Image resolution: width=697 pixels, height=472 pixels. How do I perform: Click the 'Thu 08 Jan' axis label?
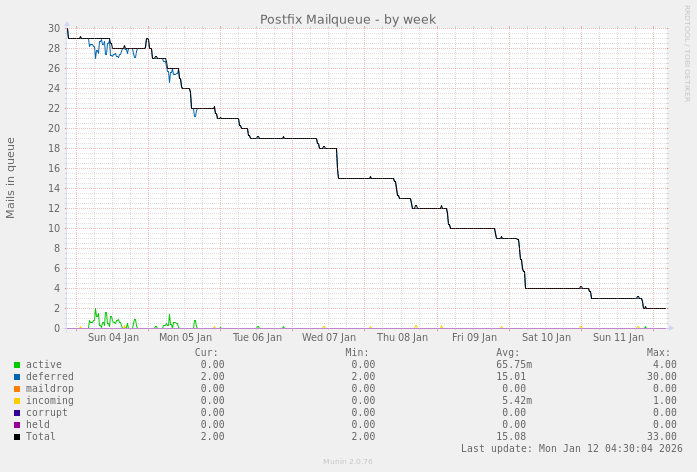click(402, 337)
